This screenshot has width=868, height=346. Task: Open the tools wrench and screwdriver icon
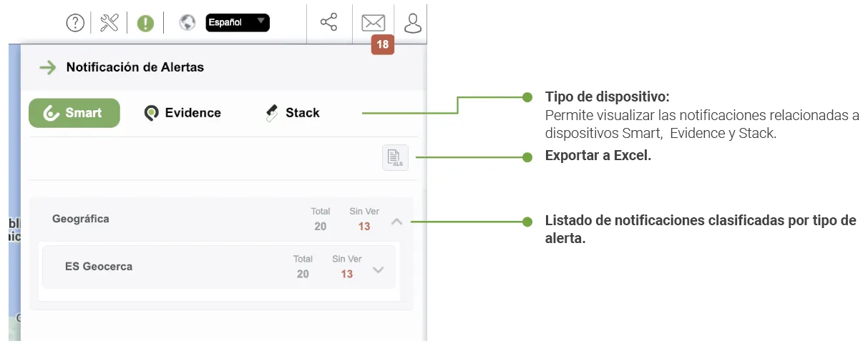click(x=109, y=23)
